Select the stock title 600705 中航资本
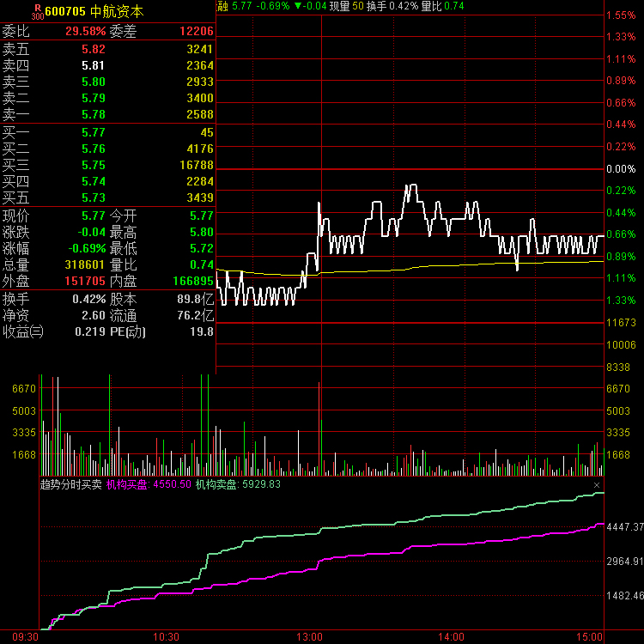This screenshot has height=644, width=644. pyautogui.click(x=94, y=11)
